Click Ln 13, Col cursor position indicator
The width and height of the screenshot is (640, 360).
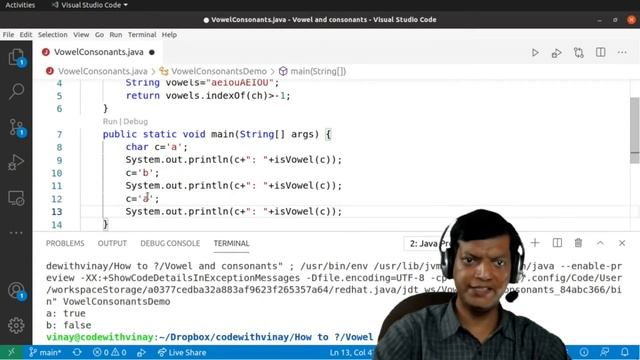click(x=351, y=352)
